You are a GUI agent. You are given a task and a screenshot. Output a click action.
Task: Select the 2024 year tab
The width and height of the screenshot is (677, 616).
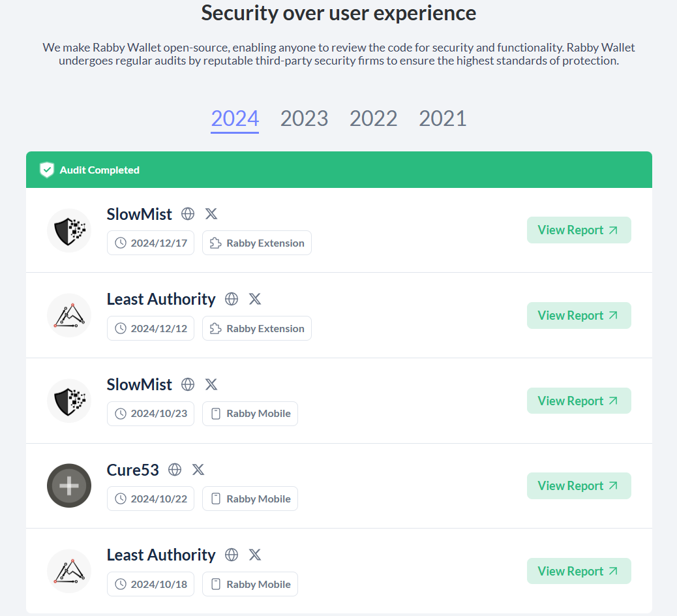pyautogui.click(x=235, y=119)
